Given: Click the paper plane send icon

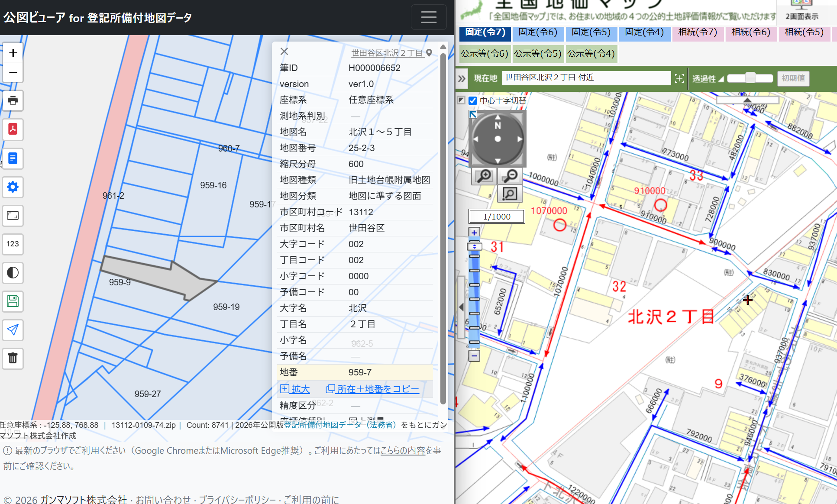Looking at the screenshot, I should click(13, 330).
